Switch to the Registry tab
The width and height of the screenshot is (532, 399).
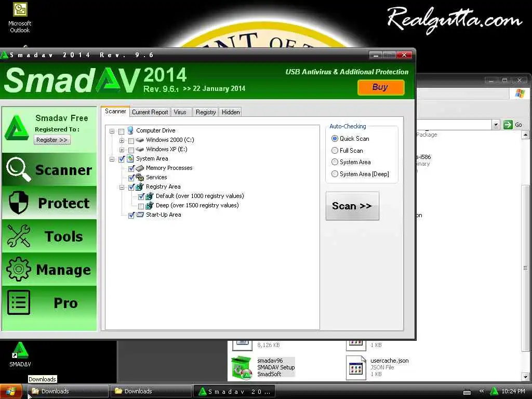206,112
